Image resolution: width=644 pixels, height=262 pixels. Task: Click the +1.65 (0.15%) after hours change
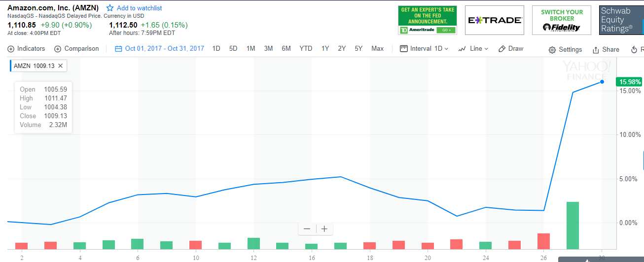click(x=164, y=25)
